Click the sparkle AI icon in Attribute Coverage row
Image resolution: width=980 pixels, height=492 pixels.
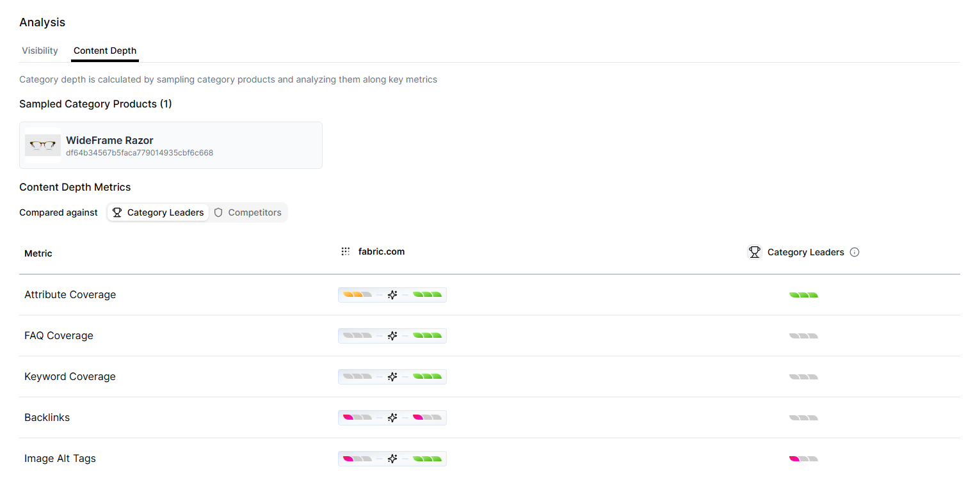pos(392,294)
